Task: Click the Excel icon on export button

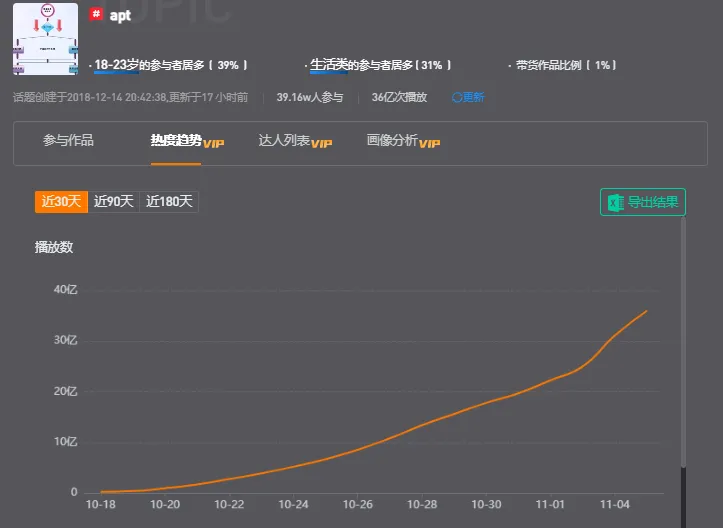Action: 615,203
